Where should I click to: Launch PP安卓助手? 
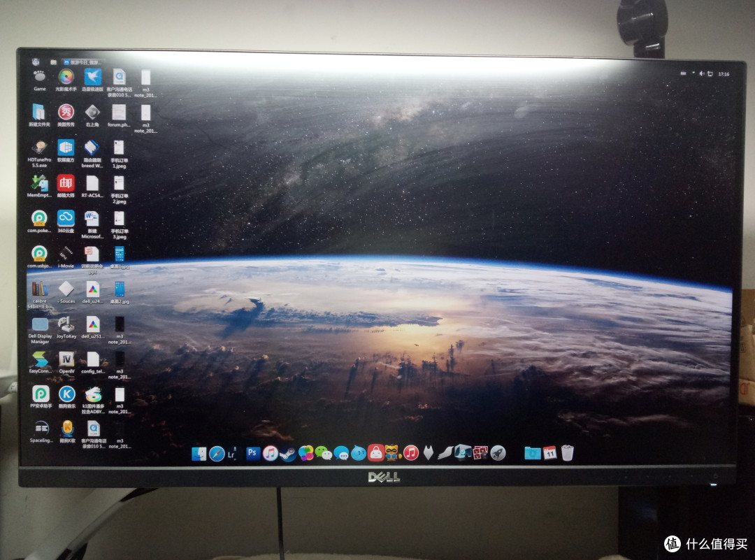[41, 397]
